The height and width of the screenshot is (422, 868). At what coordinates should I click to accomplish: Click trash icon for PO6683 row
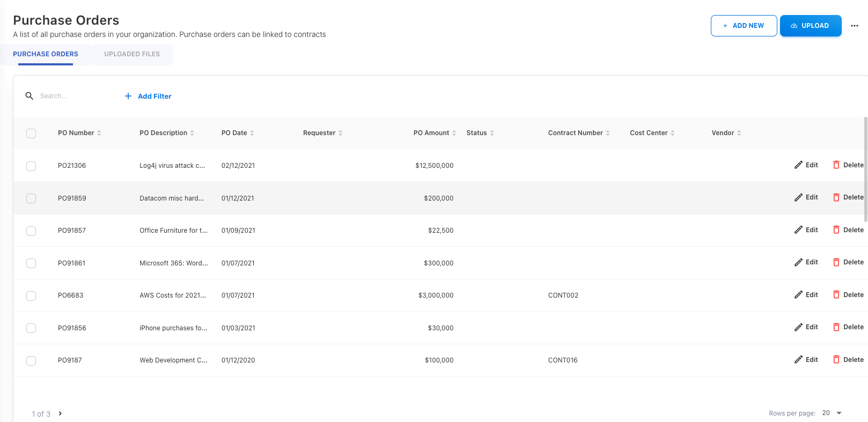[836, 295]
